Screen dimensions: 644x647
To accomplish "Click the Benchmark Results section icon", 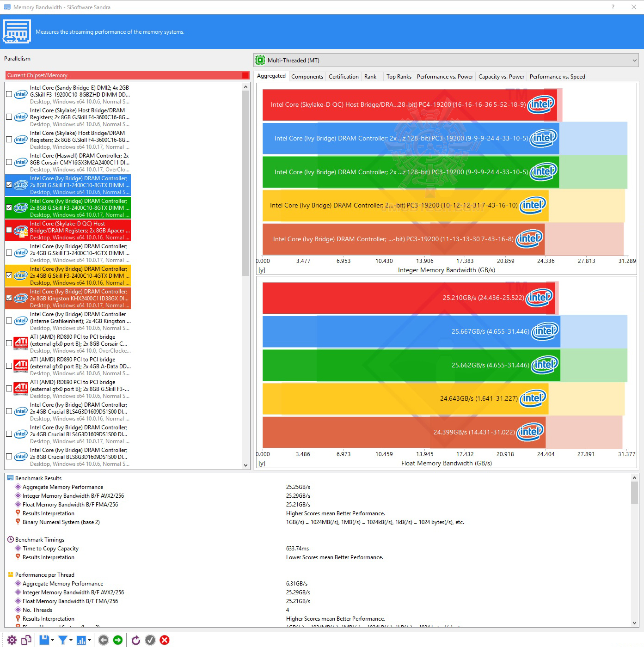I will (x=10, y=478).
